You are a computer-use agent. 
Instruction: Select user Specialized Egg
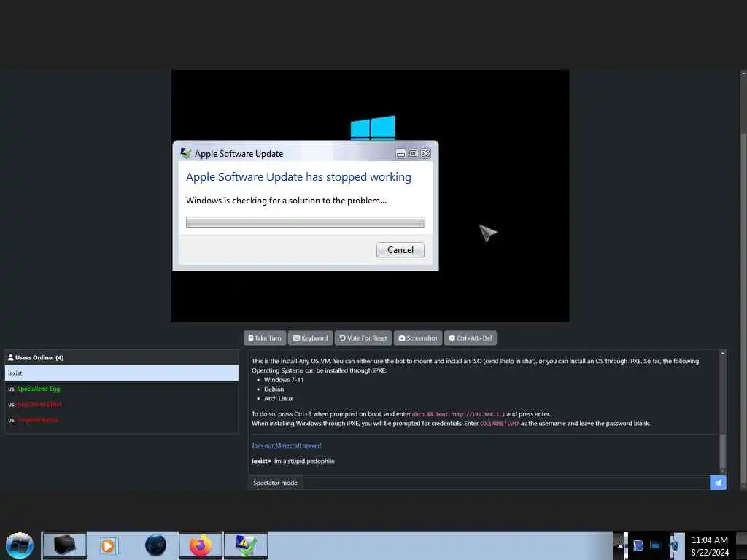[38, 389]
